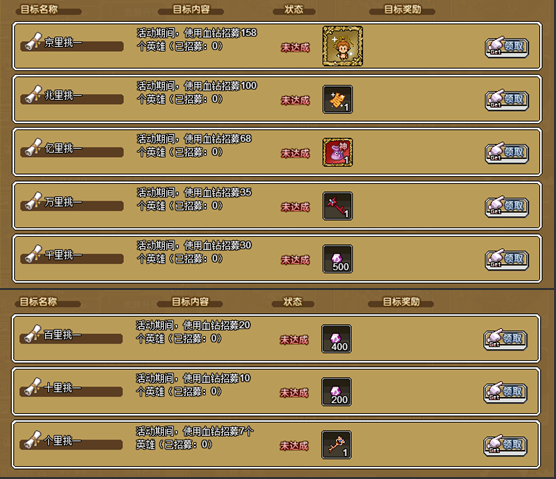The width and height of the screenshot is (556, 479).
Task: Claim reward for 兆里挑一 goal
Action: (x=507, y=100)
